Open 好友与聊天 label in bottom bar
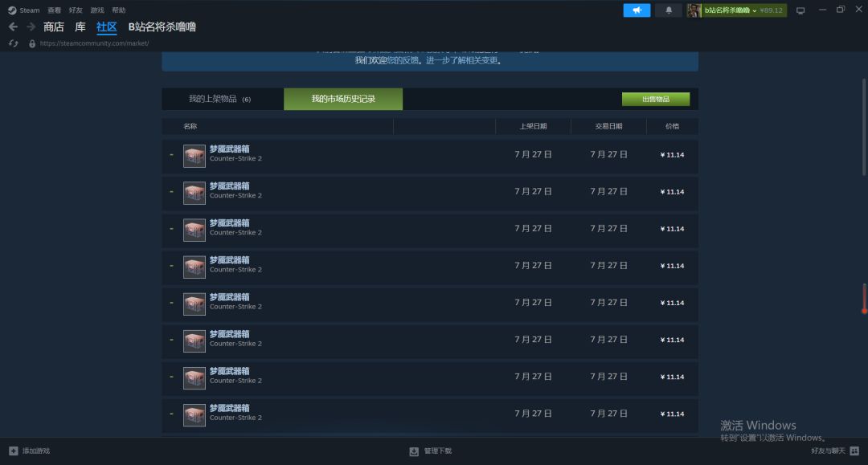 click(x=828, y=451)
